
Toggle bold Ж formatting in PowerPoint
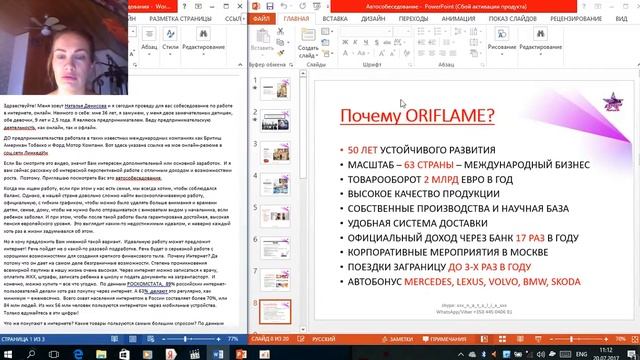click(345, 42)
